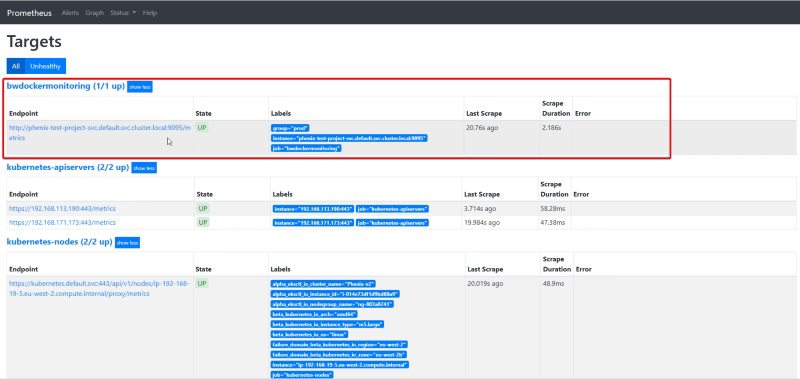The width and height of the screenshot is (800, 379).
Task: Click the failure_domain zone="eu-west-2b" label badge
Action: (339, 355)
